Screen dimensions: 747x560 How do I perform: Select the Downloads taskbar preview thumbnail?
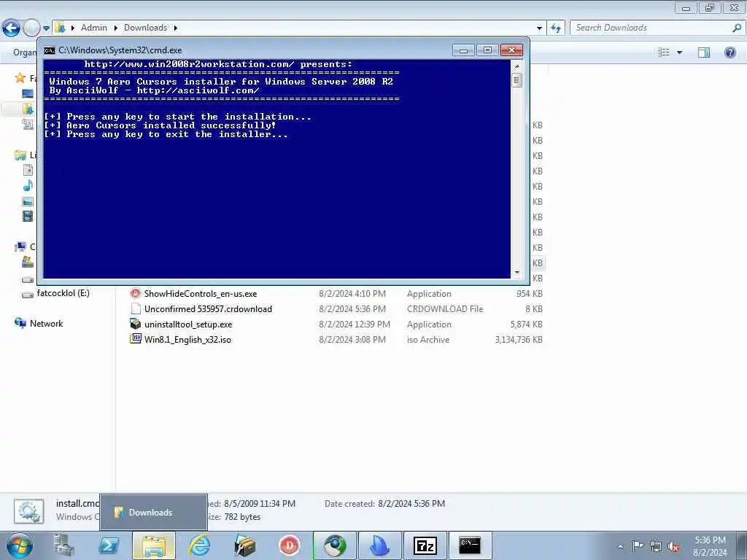tap(153, 513)
